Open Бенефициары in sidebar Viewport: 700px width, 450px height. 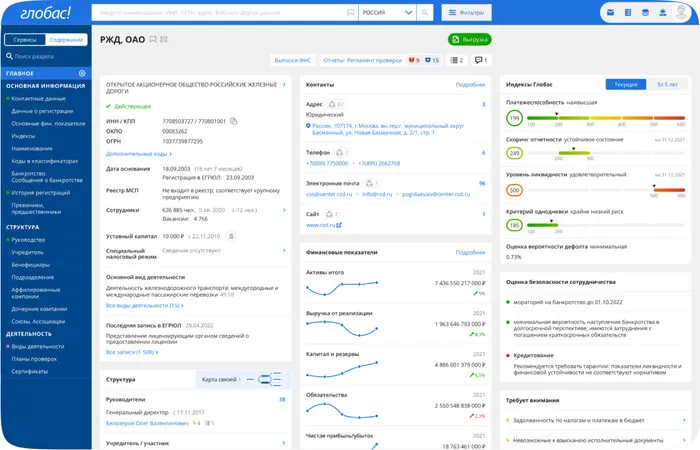click(30, 265)
